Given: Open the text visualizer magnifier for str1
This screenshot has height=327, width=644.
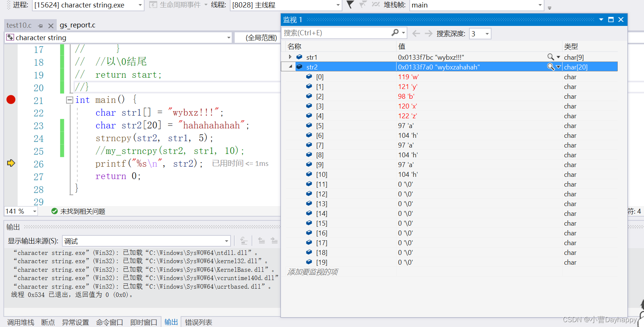Looking at the screenshot, I should point(550,57).
